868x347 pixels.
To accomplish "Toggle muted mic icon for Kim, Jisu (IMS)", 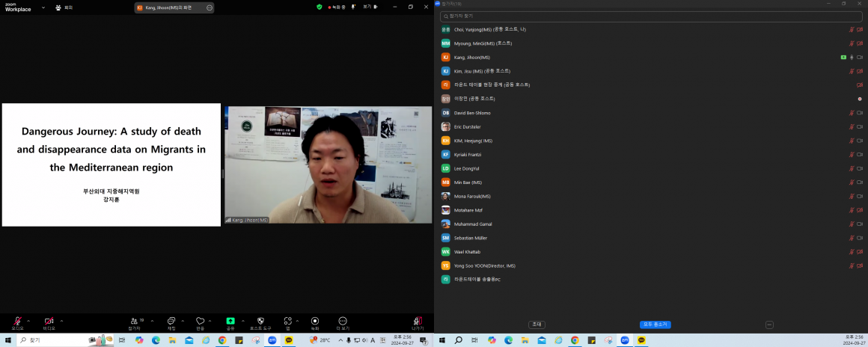I will tap(852, 71).
